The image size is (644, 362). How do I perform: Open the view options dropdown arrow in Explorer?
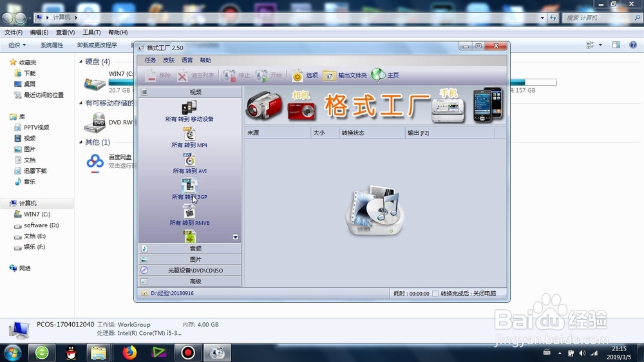(x=600, y=45)
